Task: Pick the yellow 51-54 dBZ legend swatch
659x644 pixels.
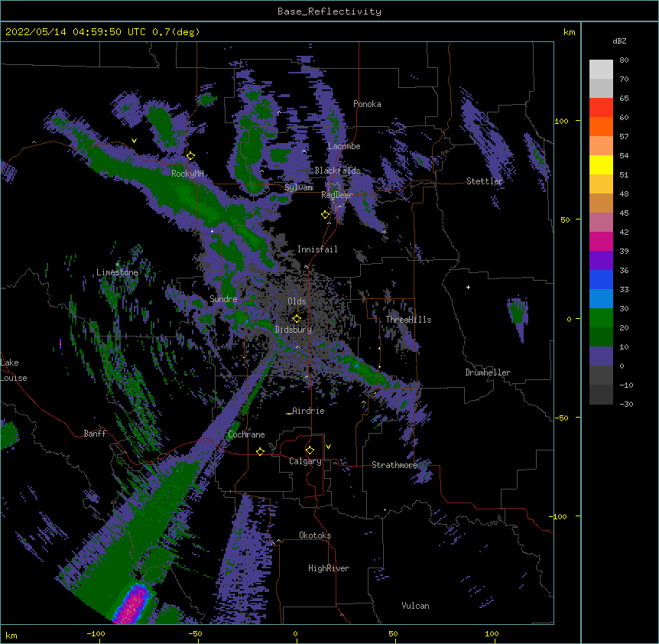Action: [601, 165]
